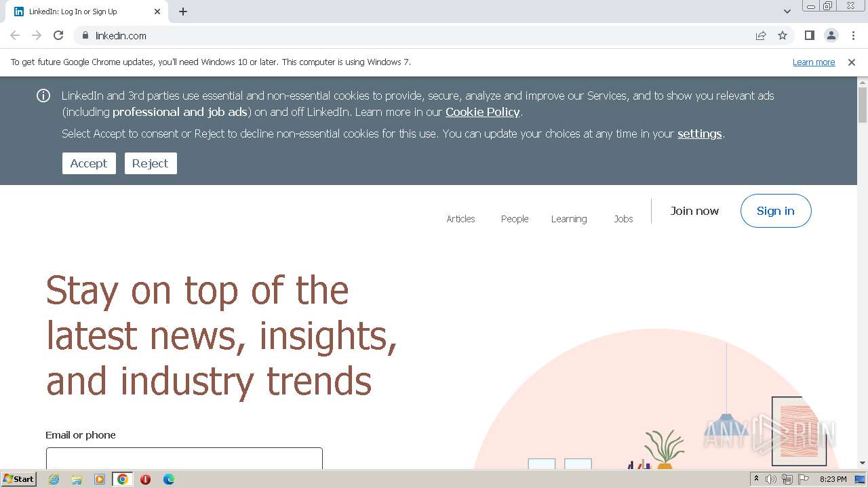Click the show desktop tray icon
Screen dimensions: 868x488
coord(860,479)
